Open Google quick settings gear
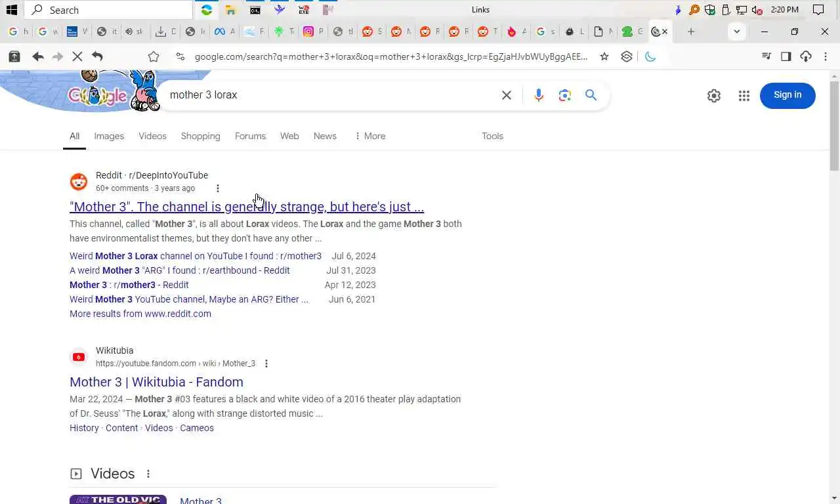 click(714, 96)
